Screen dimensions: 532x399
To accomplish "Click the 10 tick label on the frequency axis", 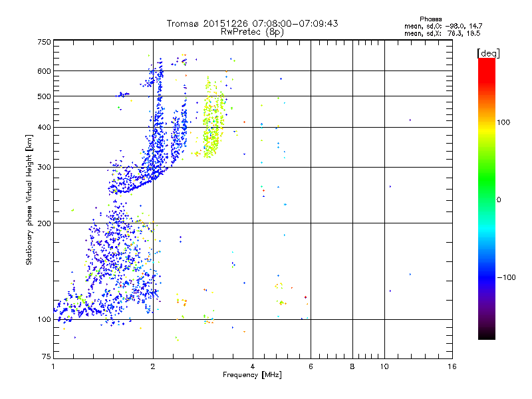I will pos(384,366).
